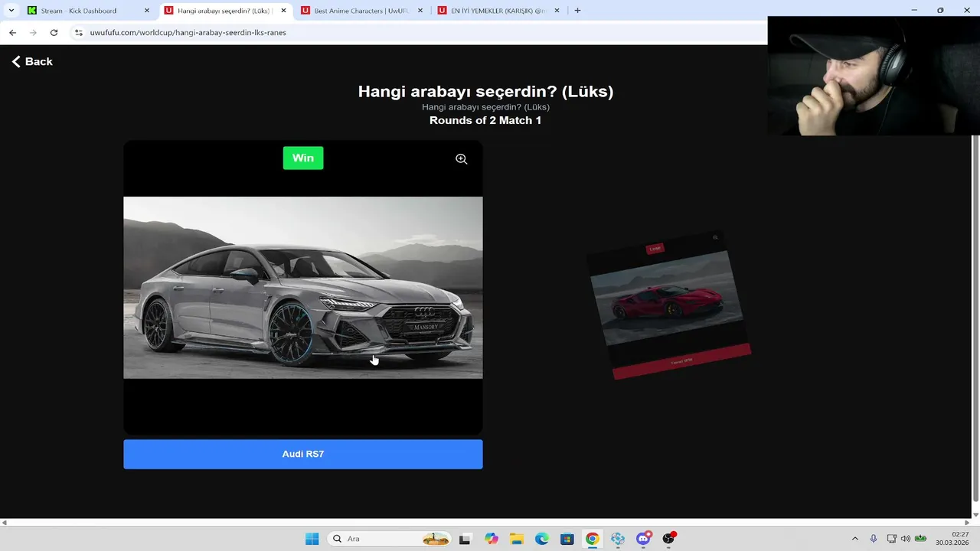Click the Back arrow icon at top left of the page
This screenshot has width=980, height=551.
pos(16,61)
